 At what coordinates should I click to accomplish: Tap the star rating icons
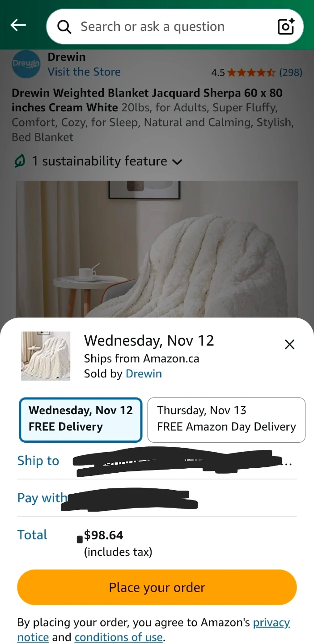251,72
